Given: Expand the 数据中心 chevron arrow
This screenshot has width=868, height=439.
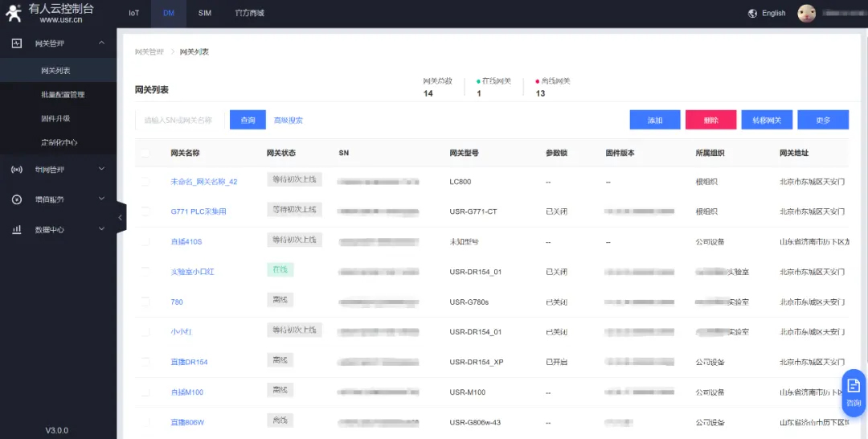Looking at the screenshot, I should 101,229.
